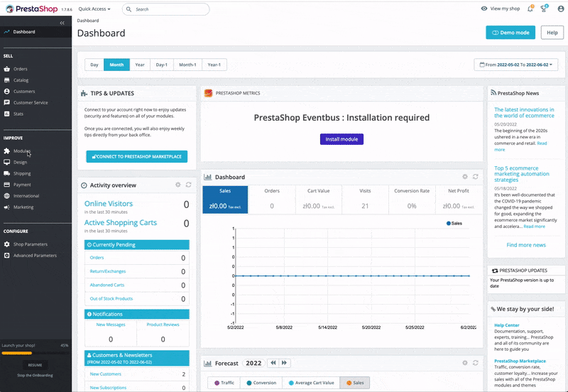Toggle the Traffic forecast series

pos(224,383)
